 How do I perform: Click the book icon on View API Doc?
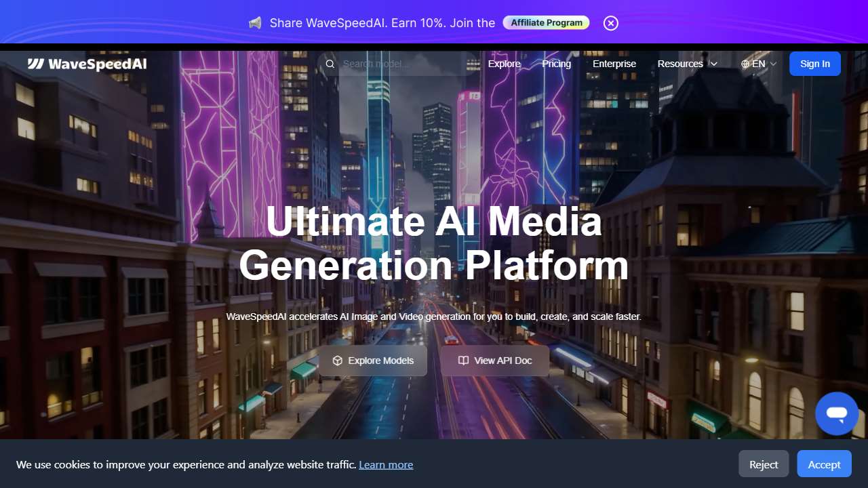(x=463, y=361)
